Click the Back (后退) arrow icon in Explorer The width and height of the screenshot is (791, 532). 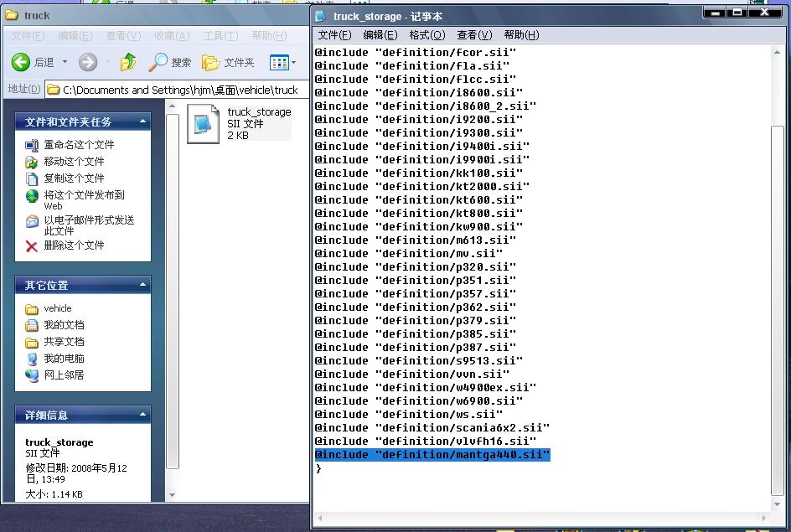point(21,62)
